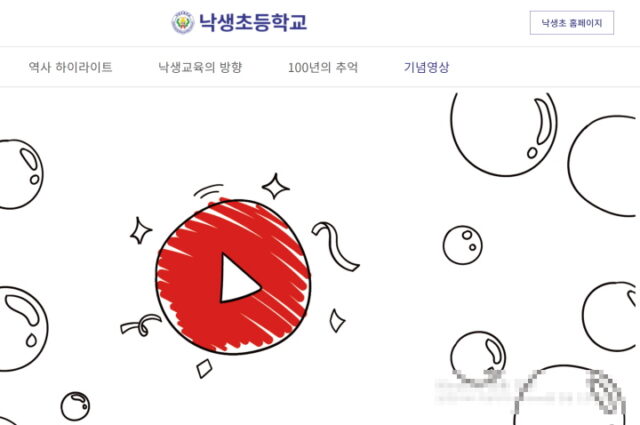
Task: Click the small confetti piece right of play circle
Action: coord(337,321)
